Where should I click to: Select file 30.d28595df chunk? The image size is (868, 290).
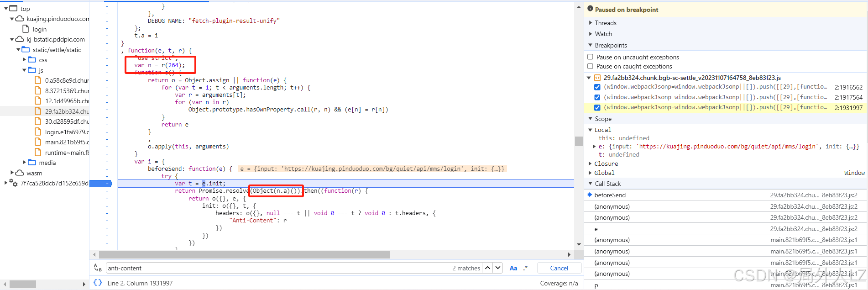(67, 121)
